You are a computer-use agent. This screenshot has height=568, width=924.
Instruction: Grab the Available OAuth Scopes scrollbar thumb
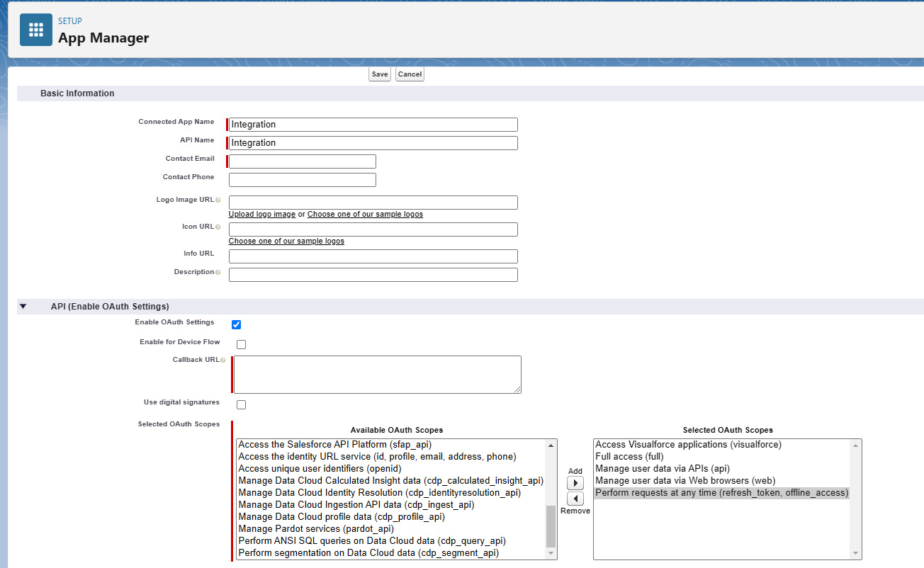[551, 526]
